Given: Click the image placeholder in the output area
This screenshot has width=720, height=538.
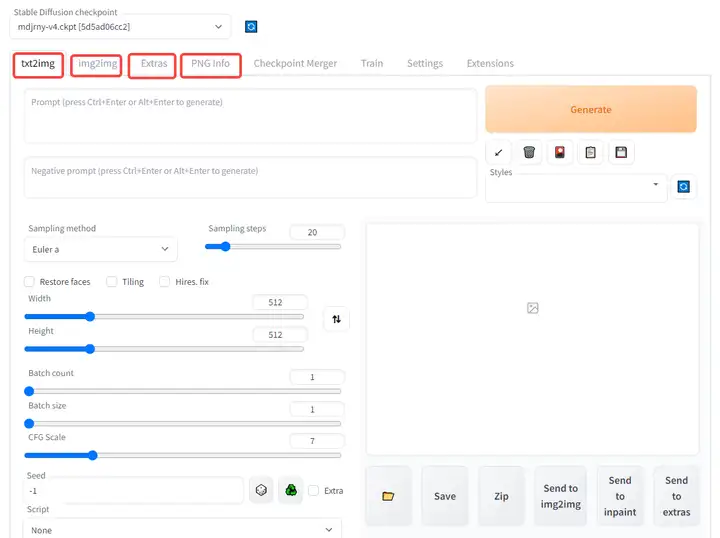Looking at the screenshot, I should pos(533,308).
